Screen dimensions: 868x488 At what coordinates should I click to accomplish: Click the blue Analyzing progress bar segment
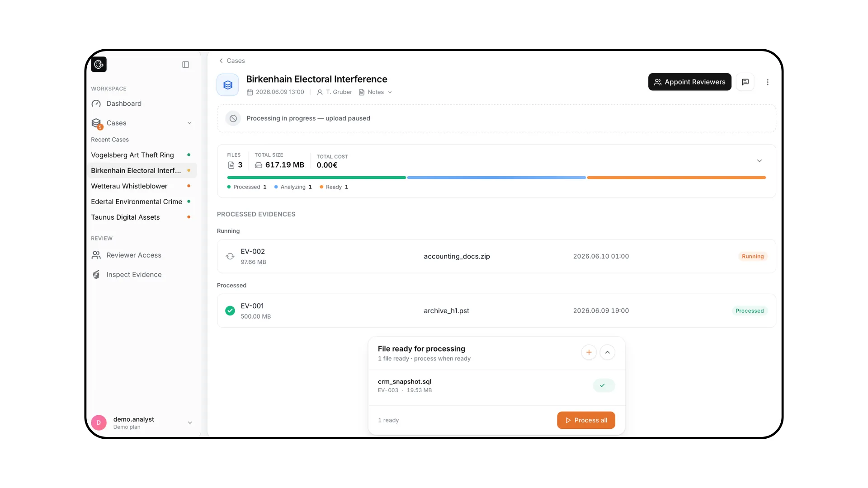tap(496, 178)
